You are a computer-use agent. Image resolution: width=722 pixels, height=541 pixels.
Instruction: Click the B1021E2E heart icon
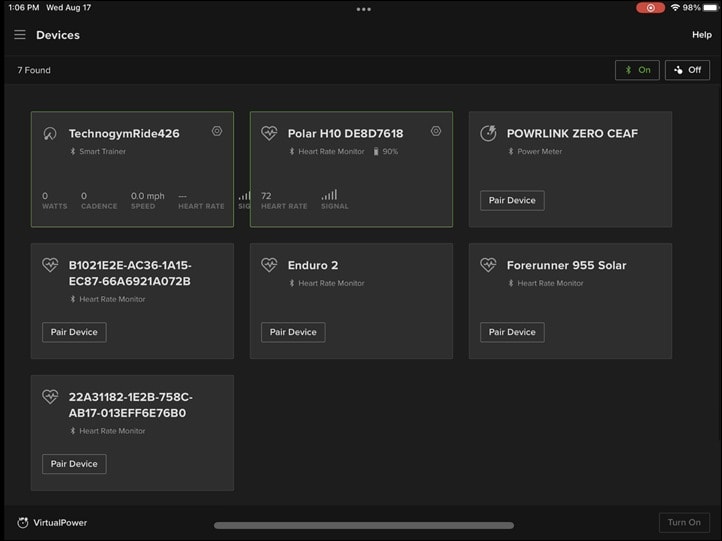pos(50,265)
